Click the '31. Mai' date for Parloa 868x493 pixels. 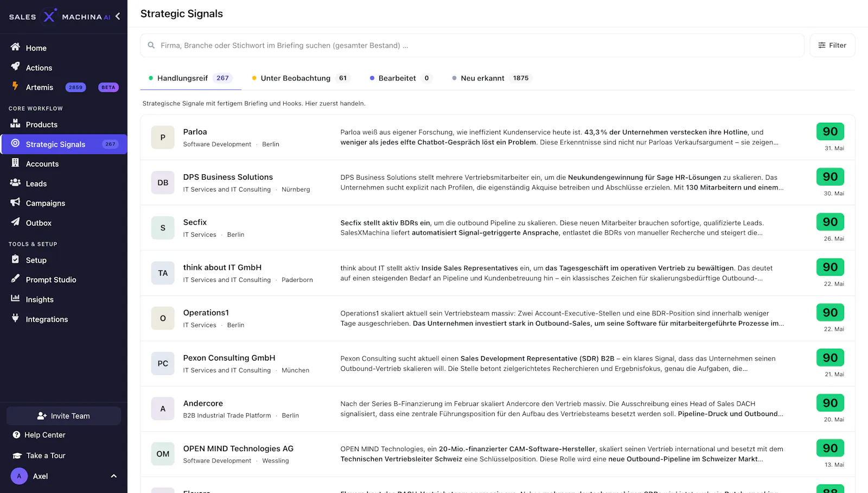(x=834, y=148)
